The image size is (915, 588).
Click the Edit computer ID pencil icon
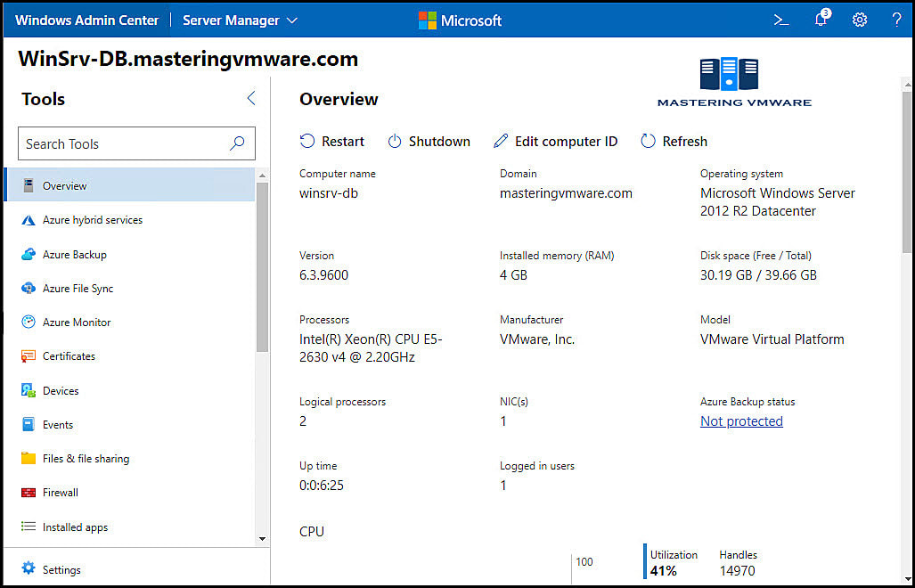pos(500,141)
